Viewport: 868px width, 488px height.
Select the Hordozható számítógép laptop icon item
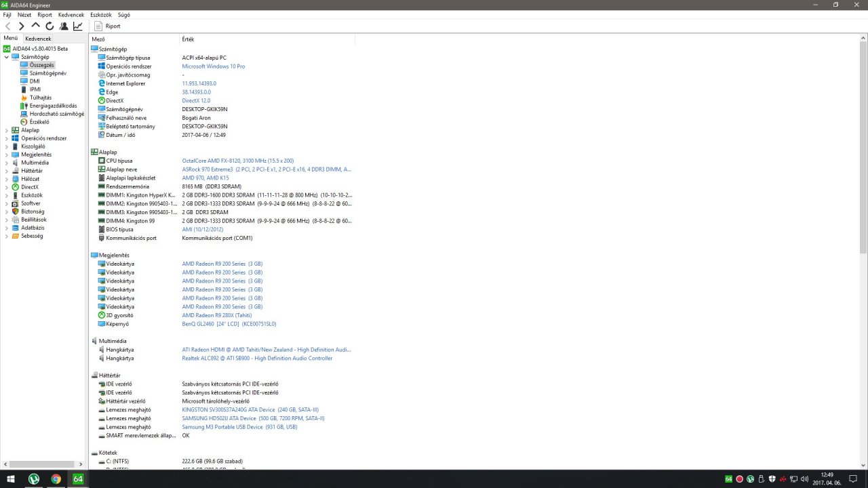[24, 114]
